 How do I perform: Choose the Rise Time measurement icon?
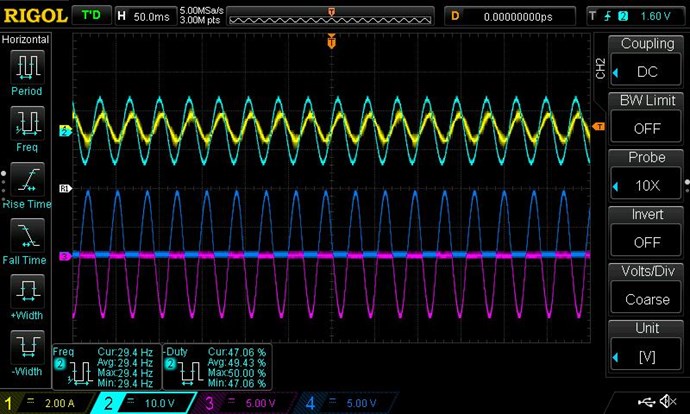pyautogui.click(x=27, y=183)
